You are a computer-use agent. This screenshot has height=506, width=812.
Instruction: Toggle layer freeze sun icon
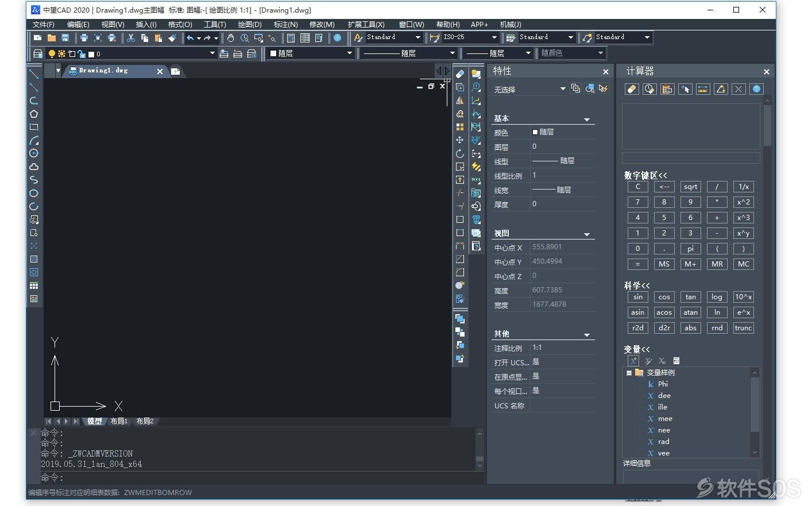coord(61,53)
